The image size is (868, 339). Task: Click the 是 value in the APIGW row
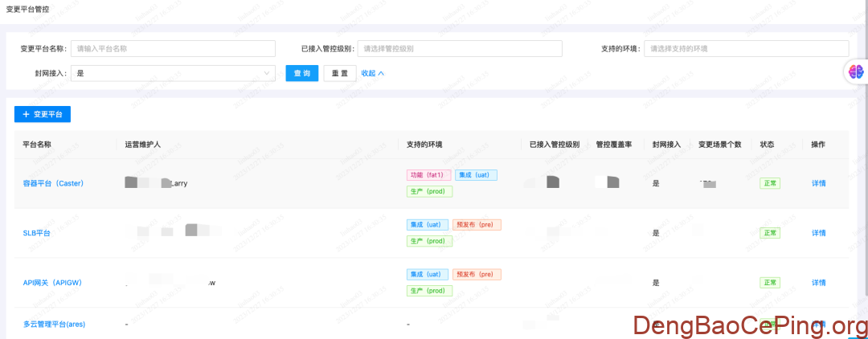(x=656, y=283)
